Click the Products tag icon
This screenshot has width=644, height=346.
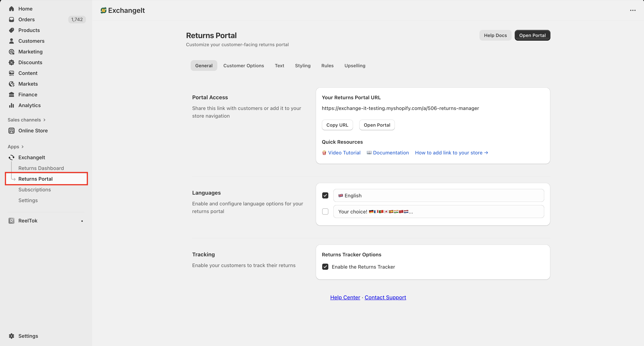(12, 30)
